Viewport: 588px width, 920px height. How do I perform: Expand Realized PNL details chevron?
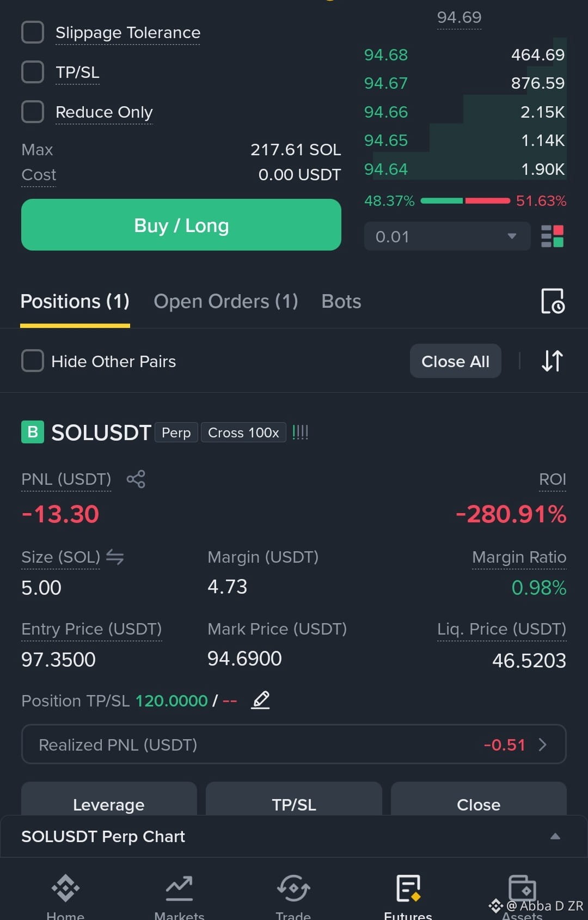[542, 745]
